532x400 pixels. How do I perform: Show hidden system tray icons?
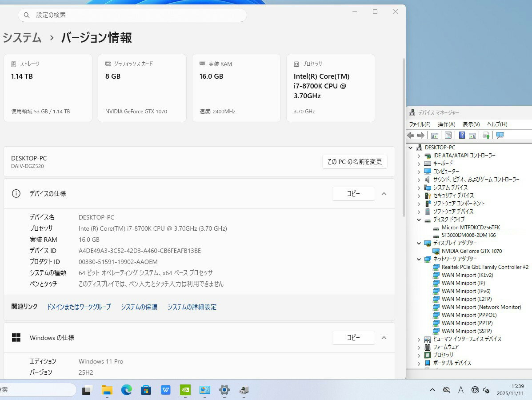(x=432, y=390)
